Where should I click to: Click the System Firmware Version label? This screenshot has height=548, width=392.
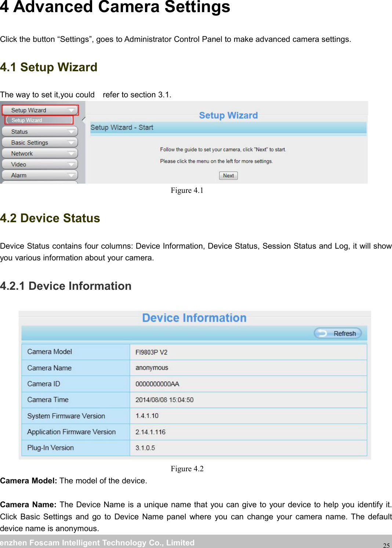click(66, 416)
